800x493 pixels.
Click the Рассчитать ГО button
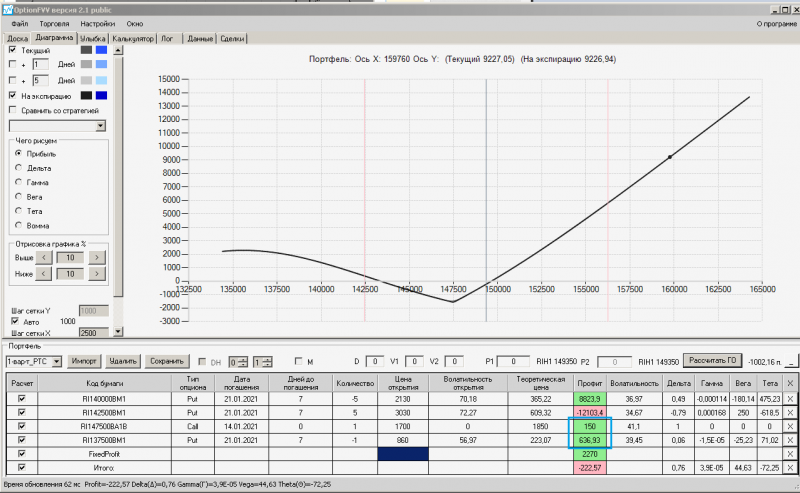(713, 360)
